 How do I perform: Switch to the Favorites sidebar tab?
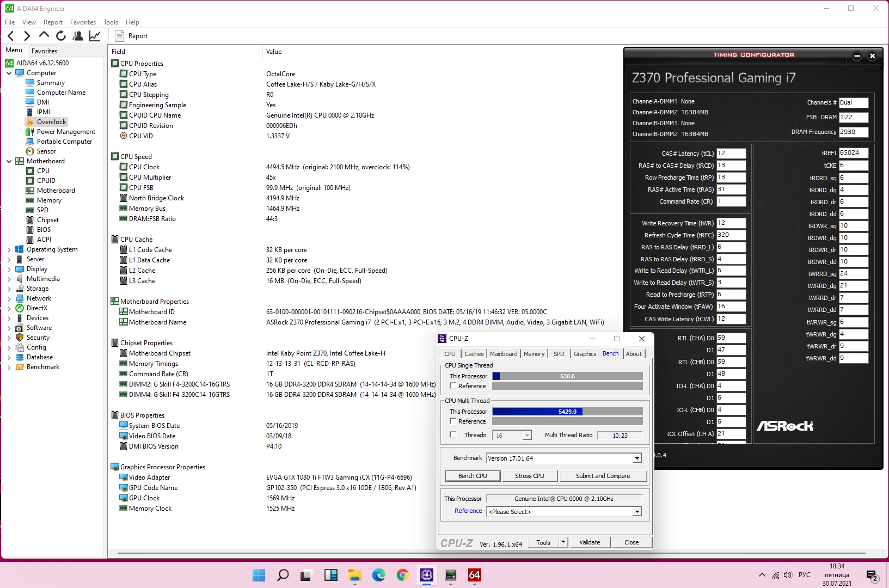coord(44,51)
